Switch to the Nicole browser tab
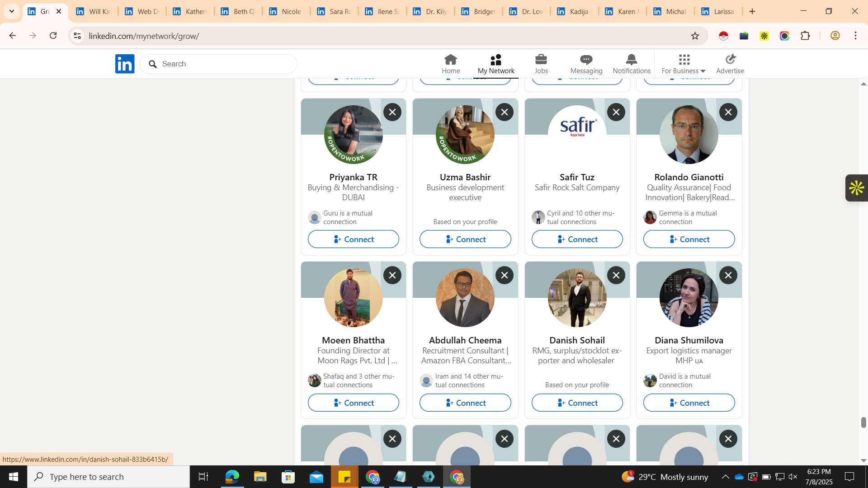 click(286, 11)
